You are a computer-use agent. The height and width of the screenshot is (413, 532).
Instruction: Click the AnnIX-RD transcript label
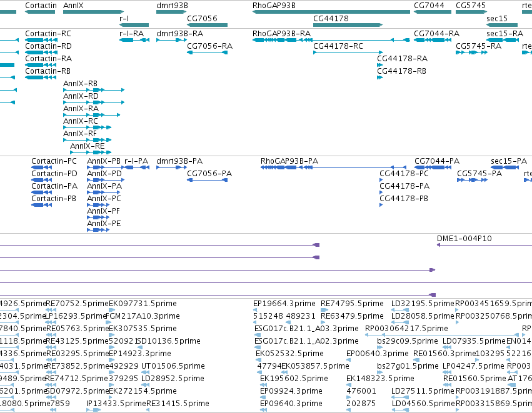(x=81, y=96)
